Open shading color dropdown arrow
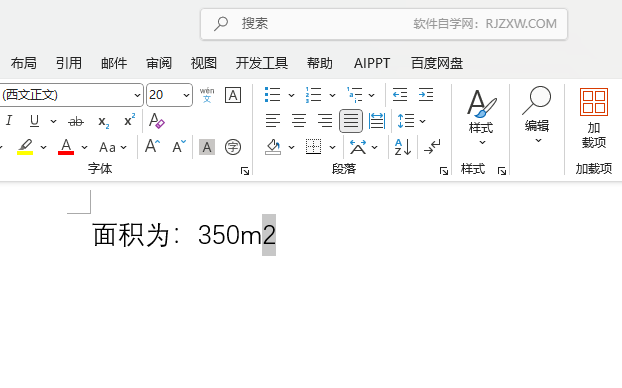 tap(291, 148)
